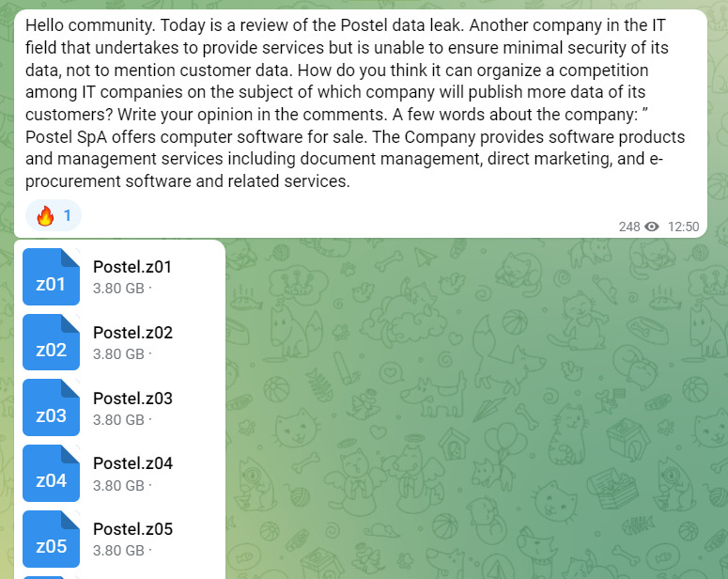
Task: Click the eye views icon
Action: coord(652,227)
